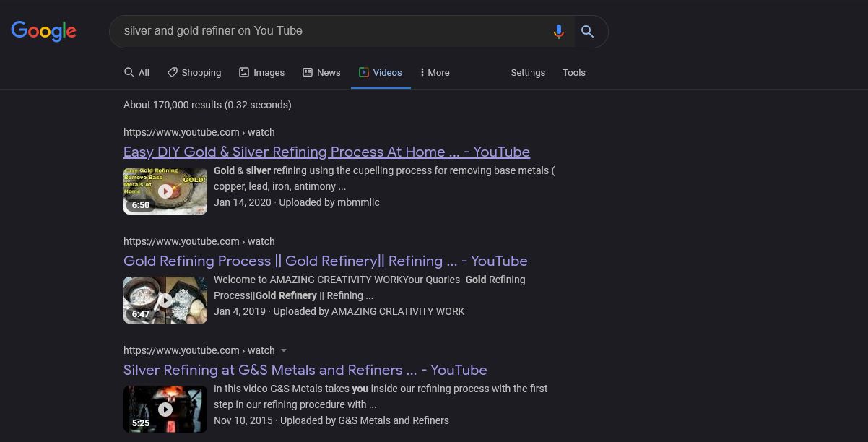Click the Google logo
The height and width of the screenshot is (442, 868).
(43, 31)
